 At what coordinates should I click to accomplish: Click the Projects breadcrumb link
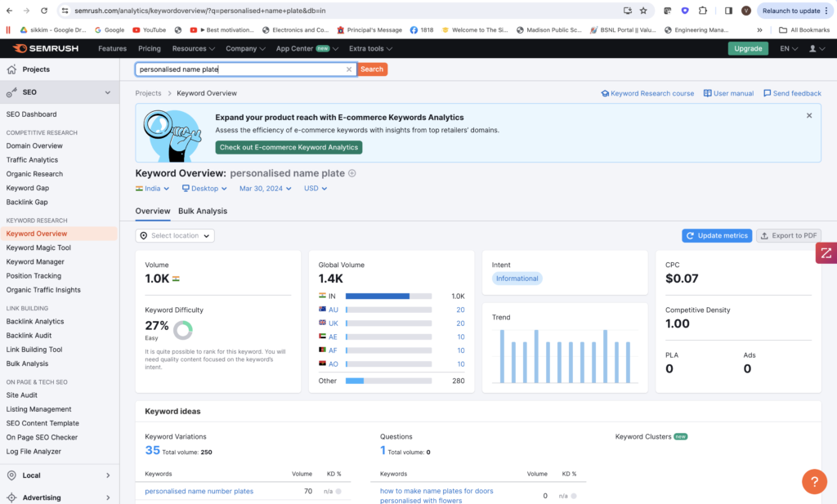[148, 93]
